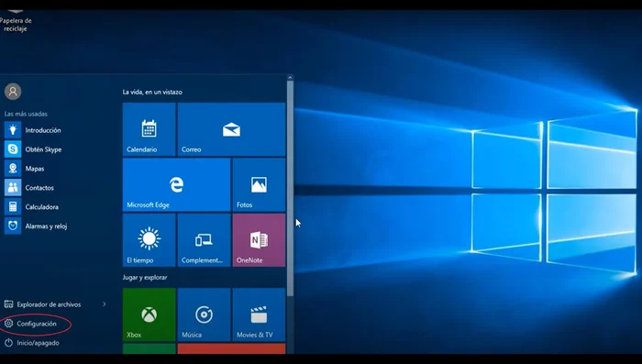Viewport: 642px width, 364px height.
Task: Expand Explorador de archivos jump list arrow
Action: point(105,304)
